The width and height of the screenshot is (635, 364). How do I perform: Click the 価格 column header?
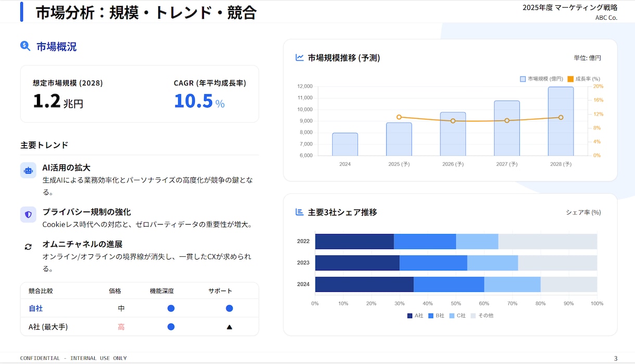(x=115, y=291)
